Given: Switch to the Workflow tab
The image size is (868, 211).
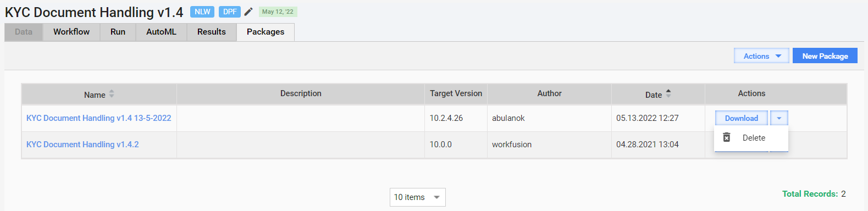Looking at the screenshot, I should point(71,32).
